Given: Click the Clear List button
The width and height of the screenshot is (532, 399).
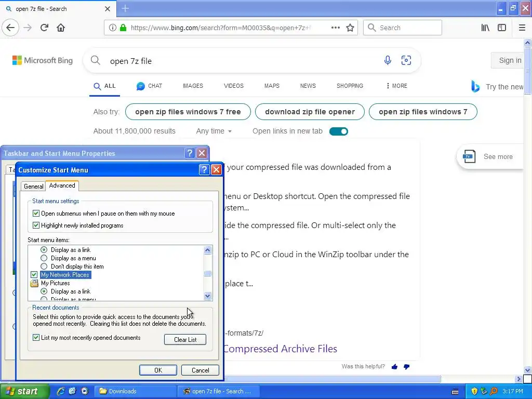Looking at the screenshot, I should 185,340.
